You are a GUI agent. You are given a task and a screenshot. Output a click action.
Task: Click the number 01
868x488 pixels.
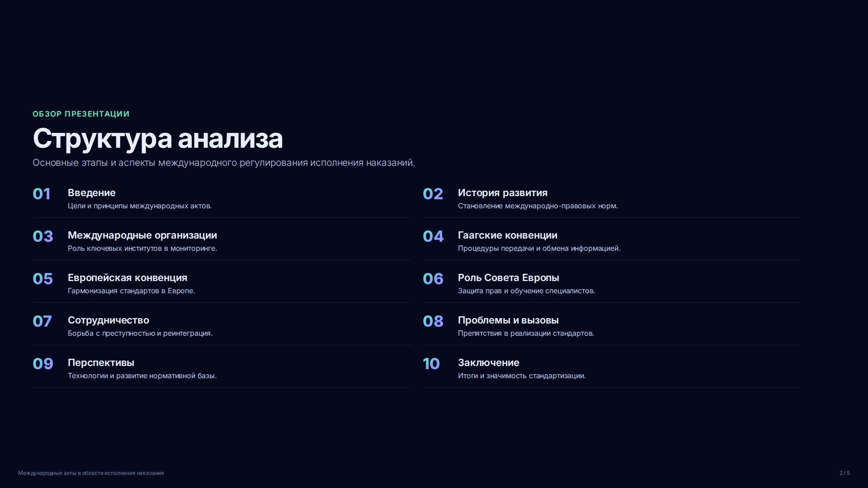42,194
